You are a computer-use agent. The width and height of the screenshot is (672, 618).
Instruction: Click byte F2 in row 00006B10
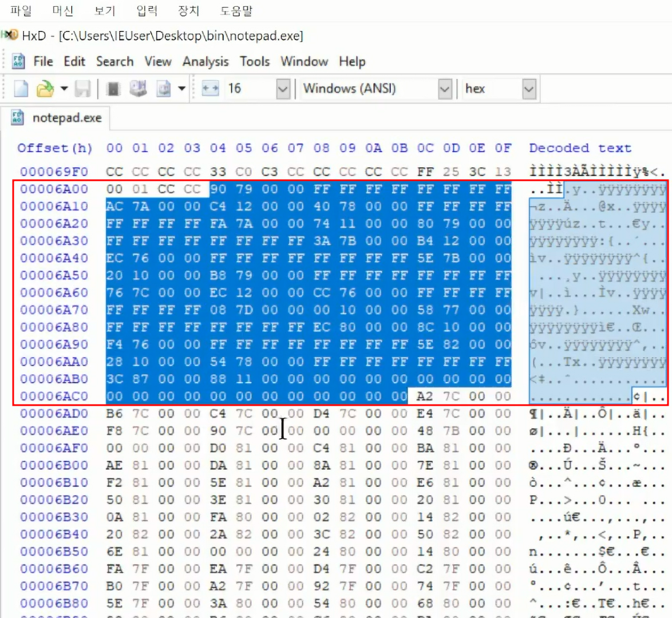114,482
